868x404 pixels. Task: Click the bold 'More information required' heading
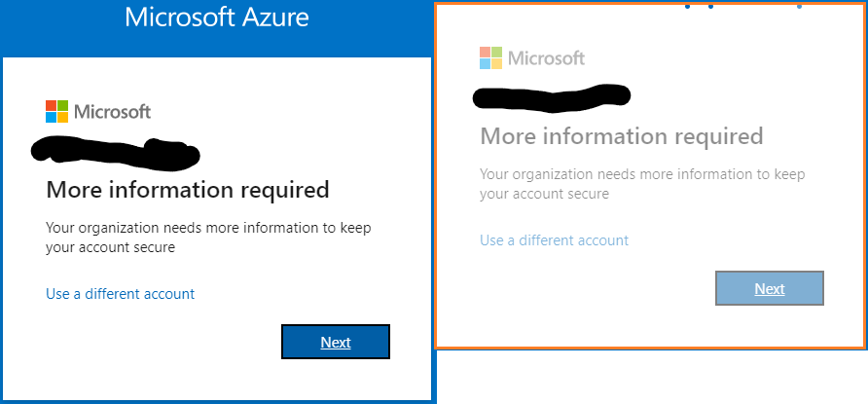click(188, 190)
